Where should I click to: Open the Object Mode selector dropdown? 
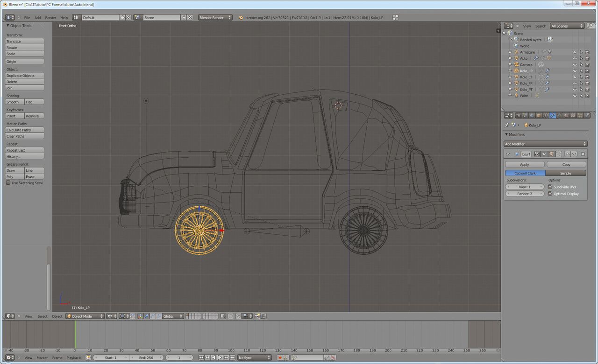[85, 316]
